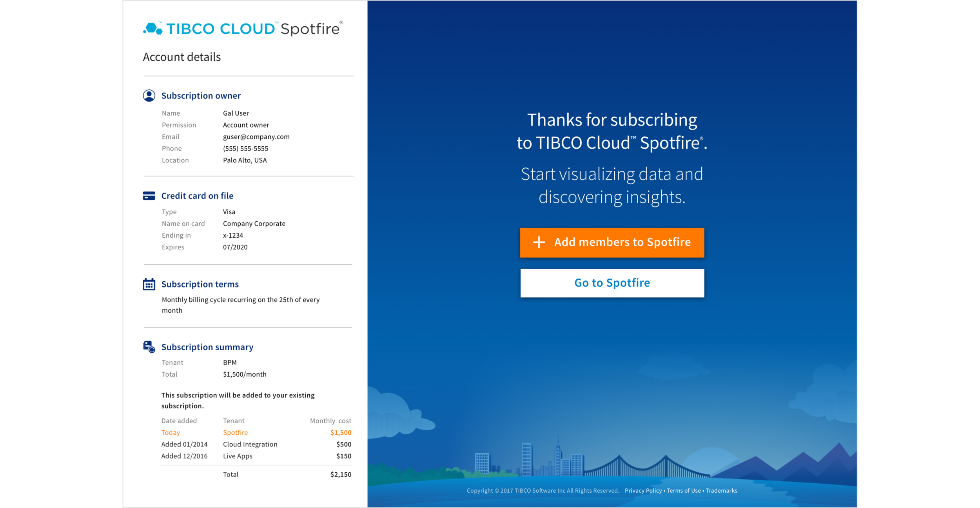
Task: Click the card ending x-1234
Action: [233, 235]
